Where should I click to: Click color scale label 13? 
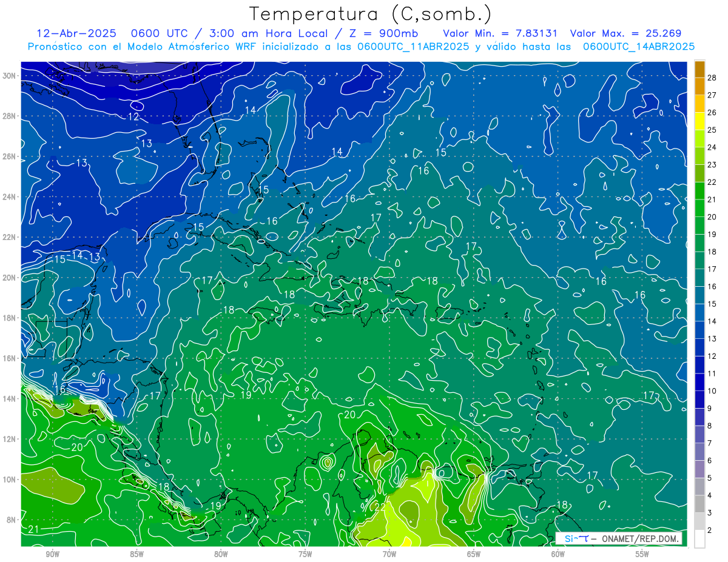tap(712, 339)
